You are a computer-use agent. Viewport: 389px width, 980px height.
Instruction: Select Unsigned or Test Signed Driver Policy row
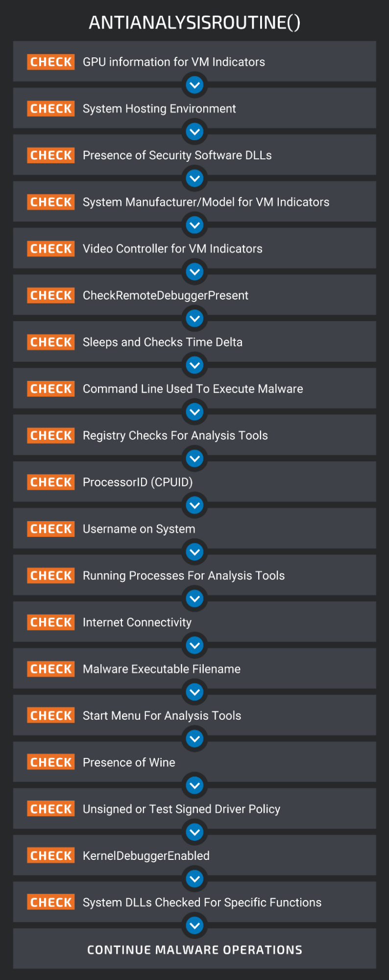(x=194, y=809)
